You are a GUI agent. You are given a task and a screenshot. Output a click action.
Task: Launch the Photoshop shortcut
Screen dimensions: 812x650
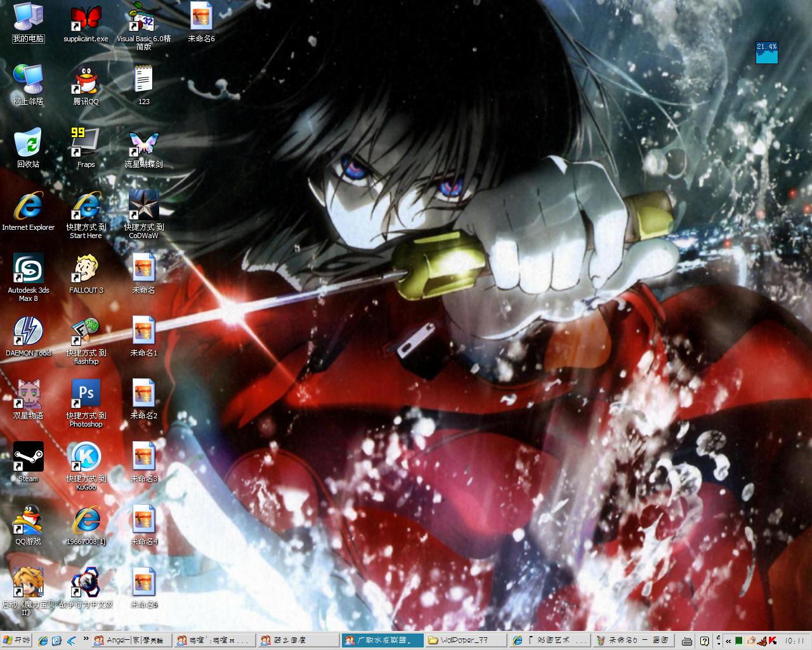click(86, 403)
